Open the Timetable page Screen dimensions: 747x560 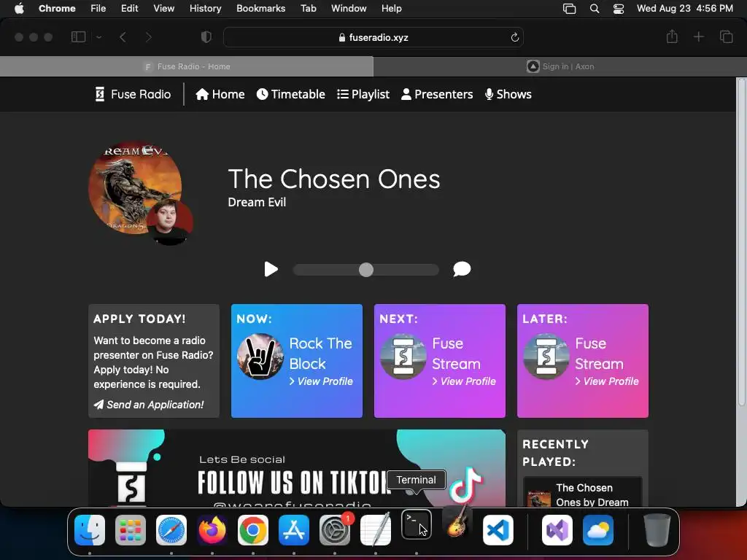point(290,94)
